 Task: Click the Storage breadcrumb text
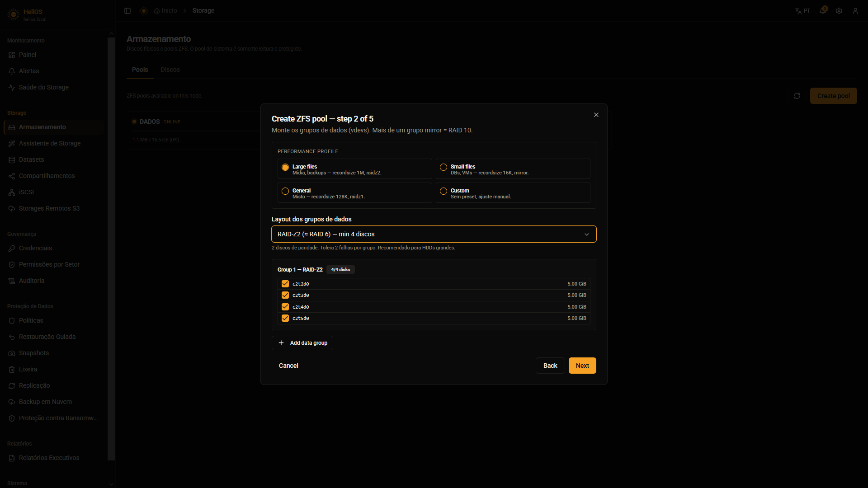(x=203, y=11)
